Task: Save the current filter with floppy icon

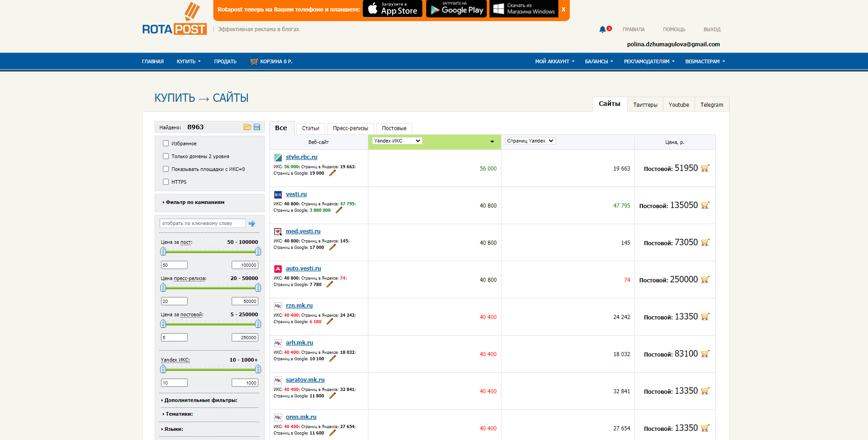Action: pyautogui.click(x=257, y=127)
